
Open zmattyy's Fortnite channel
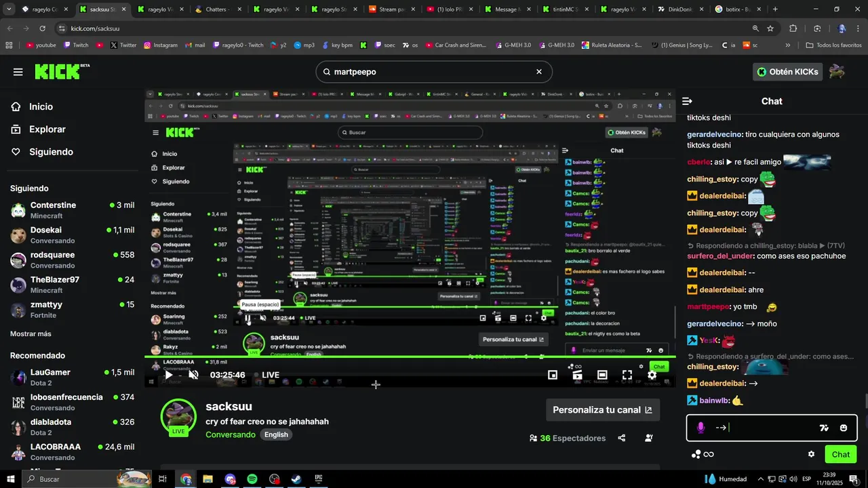(72, 309)
